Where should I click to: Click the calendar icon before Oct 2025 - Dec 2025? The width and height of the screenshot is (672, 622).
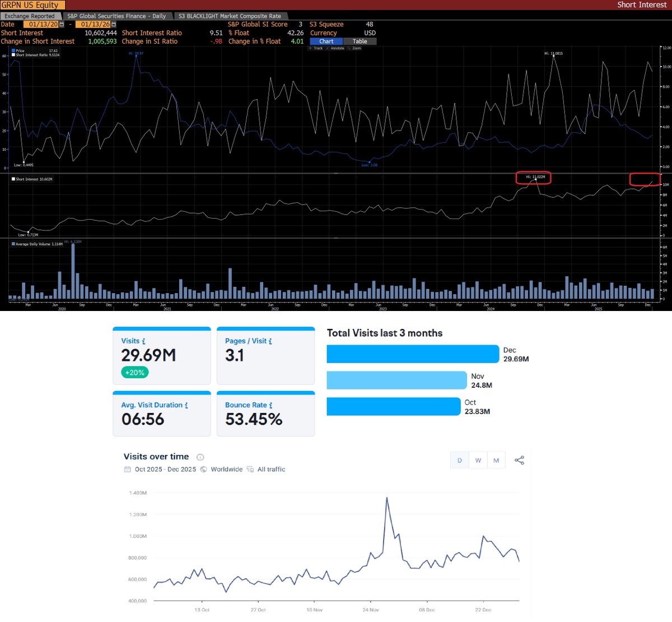click(x=127, y=470)
